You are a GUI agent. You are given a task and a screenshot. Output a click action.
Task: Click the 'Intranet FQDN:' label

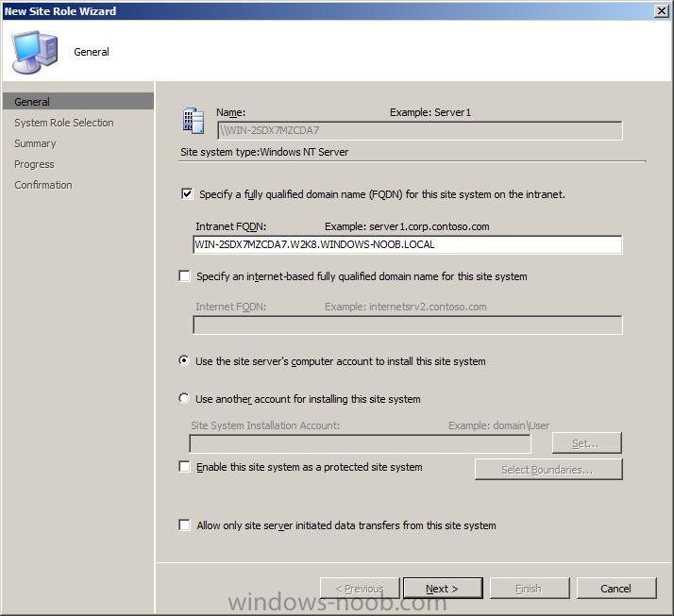pyautogui.click(x=231, y=226)
